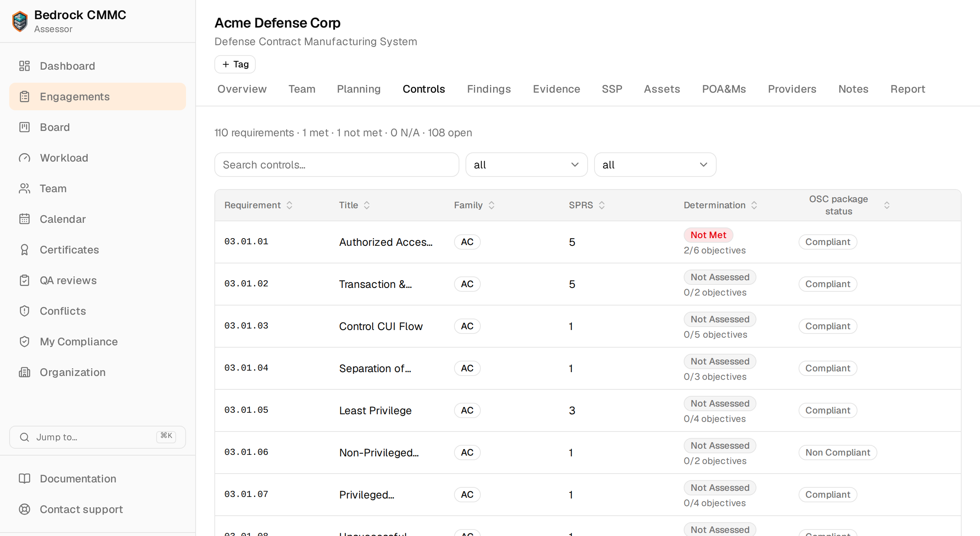The height and width of the screenshot is (536, 980).
Task: Click the Calendar icon in sidebar
Action: click(x=24, y=219)
